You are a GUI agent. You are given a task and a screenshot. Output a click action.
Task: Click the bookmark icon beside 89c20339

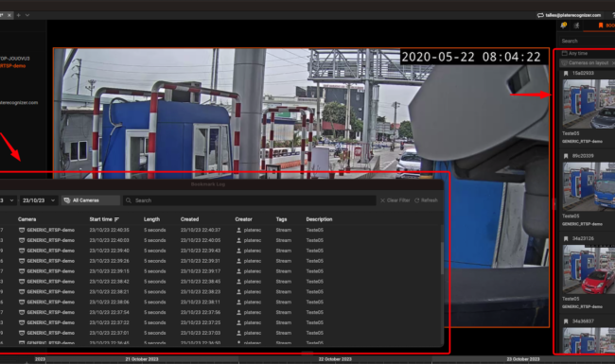tap(566, 156)
